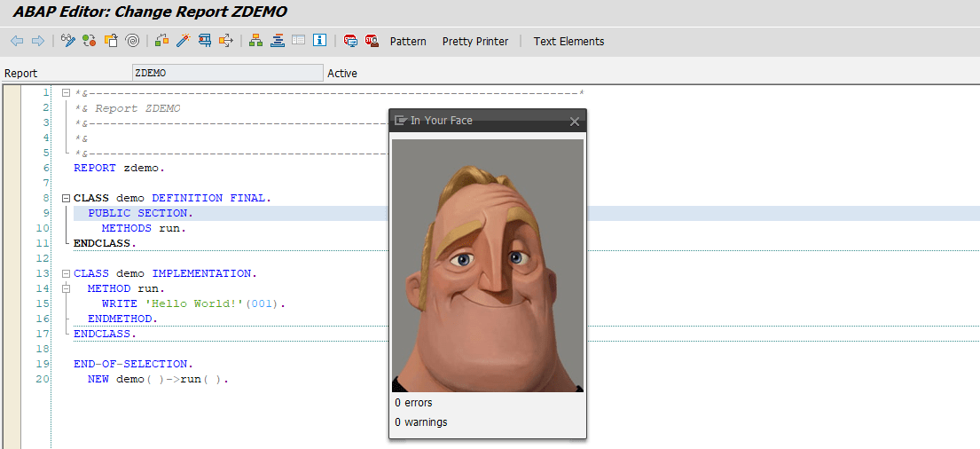This screenshot has height=449, width=980.
Task: Click the '0 warnings' text
Action: (420, 422)
